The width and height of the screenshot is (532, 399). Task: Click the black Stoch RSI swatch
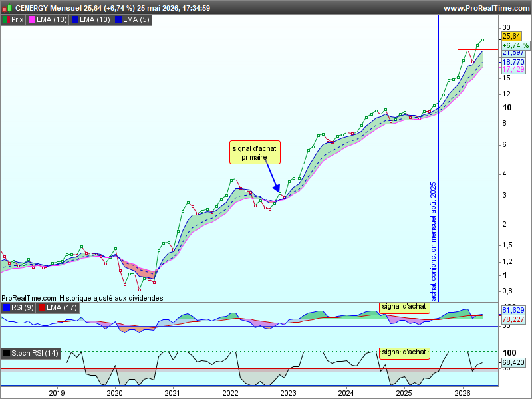tap(7, 353)
